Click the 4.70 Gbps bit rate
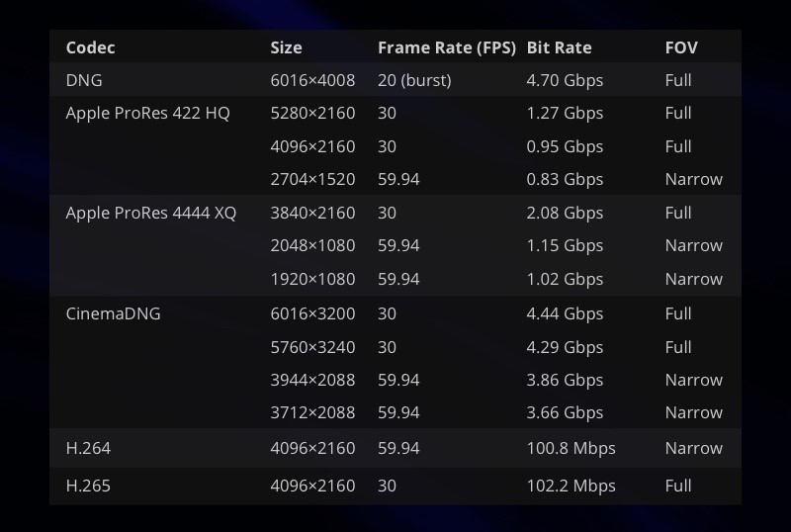791x532 pixels. (565, 80)
